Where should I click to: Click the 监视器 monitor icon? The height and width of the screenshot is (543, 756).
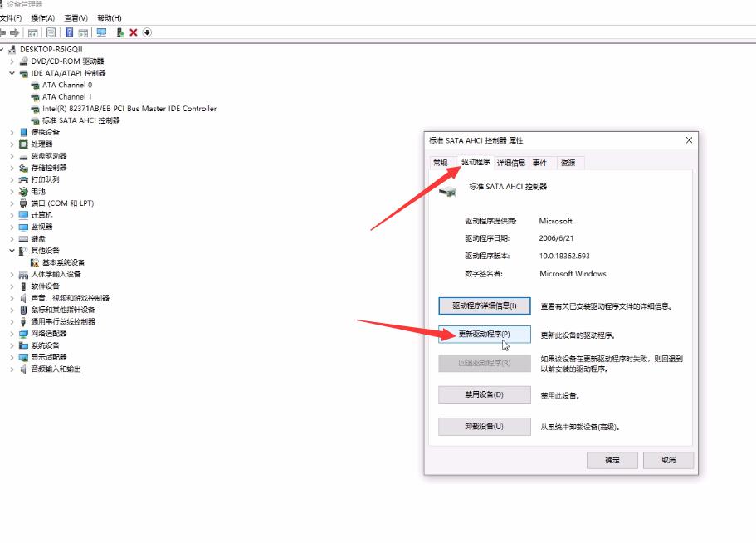coord(23,227)
